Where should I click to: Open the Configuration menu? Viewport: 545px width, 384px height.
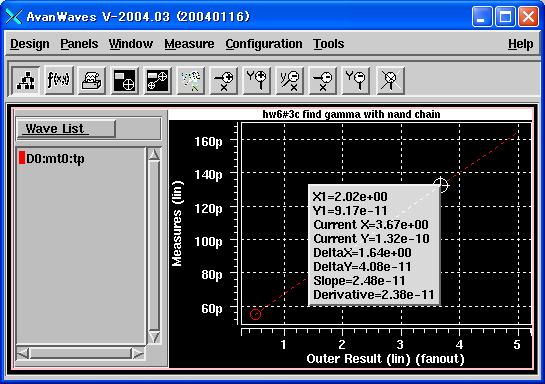click(x=264, y=44)
